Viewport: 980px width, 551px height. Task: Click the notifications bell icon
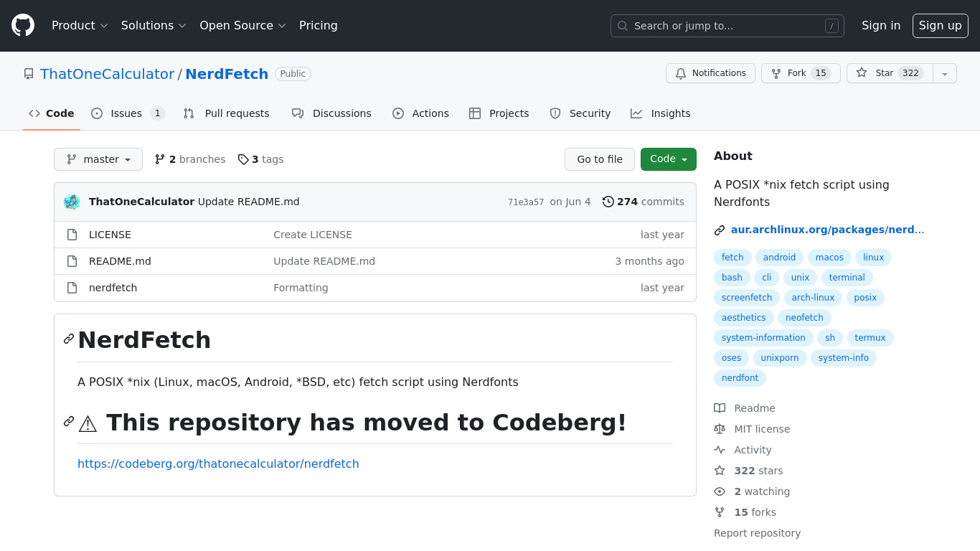point(681,73)
